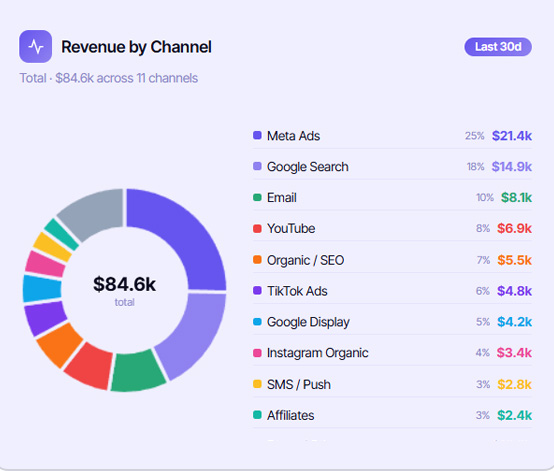
Task: Click the 3% Affiliates percentage
Action: click(x=483, y=415)
